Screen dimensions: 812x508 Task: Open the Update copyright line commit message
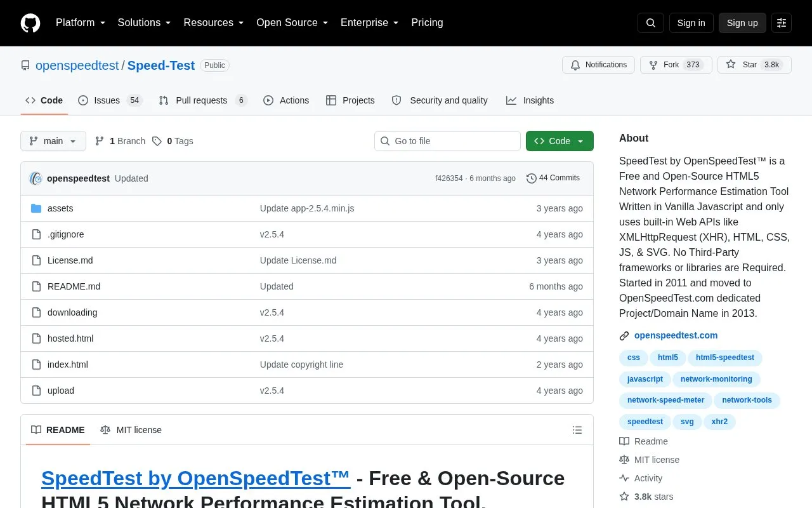click(x=301, y=364)
